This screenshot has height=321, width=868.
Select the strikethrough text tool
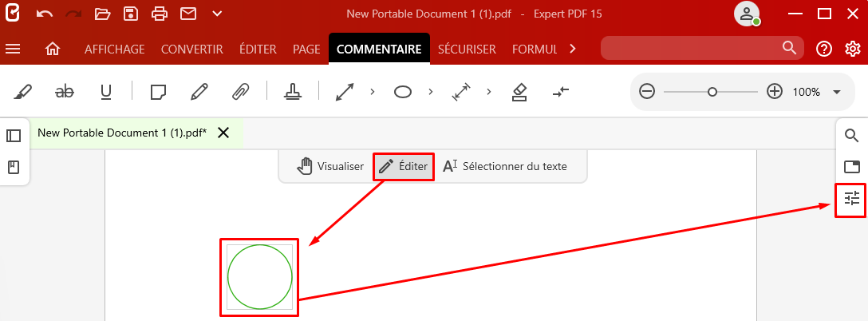(x=65, y=92)
